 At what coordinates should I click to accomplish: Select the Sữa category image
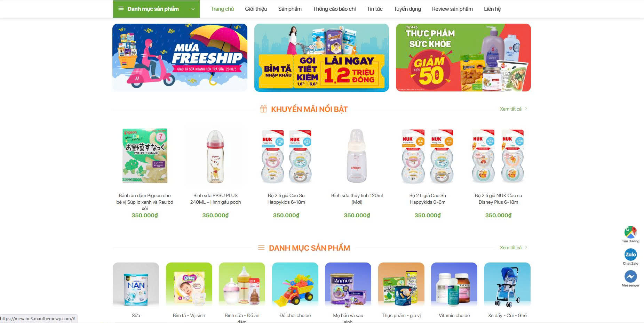(x=136, y=285)
